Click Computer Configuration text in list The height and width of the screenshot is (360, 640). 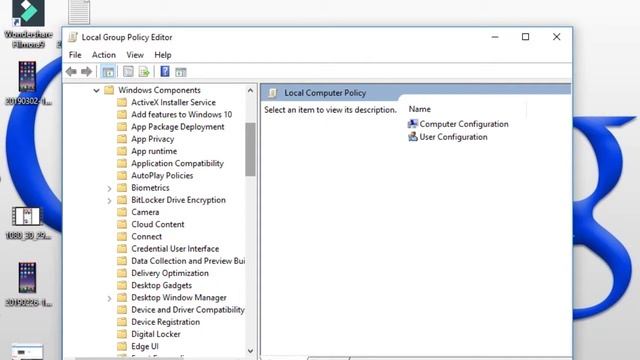pos(464,124)
